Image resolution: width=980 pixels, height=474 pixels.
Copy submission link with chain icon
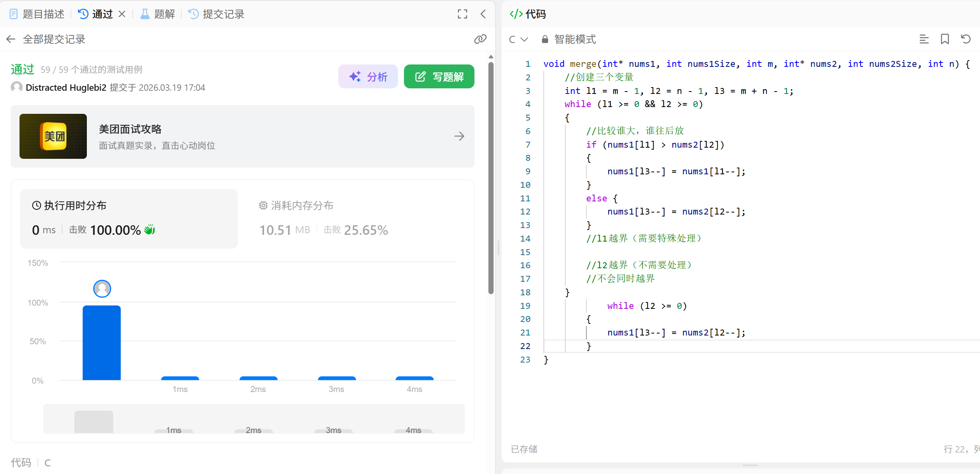coord(480,39)
